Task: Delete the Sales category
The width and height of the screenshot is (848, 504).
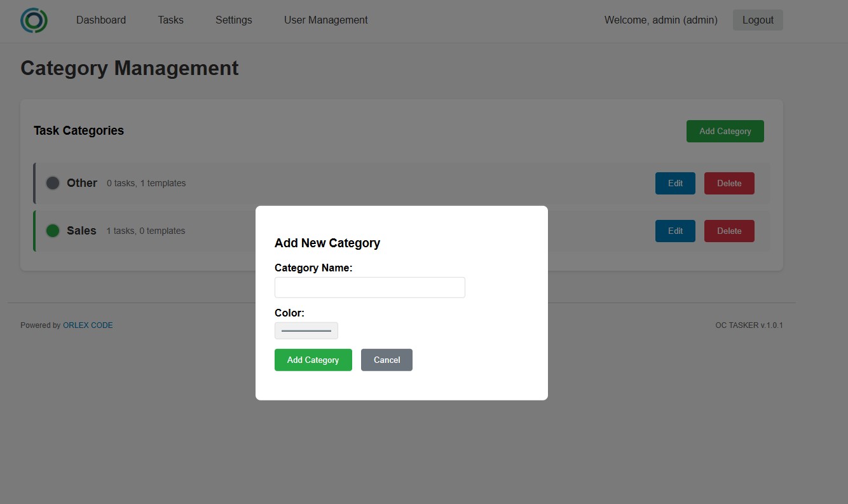Action: 729,231
